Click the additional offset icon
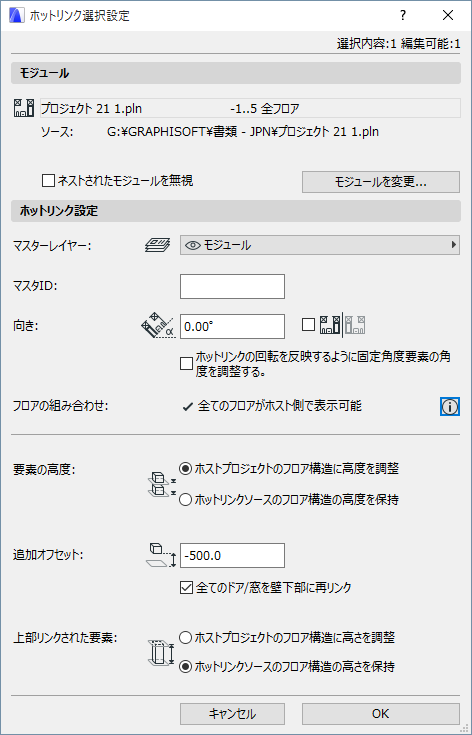 pos(161,555)
